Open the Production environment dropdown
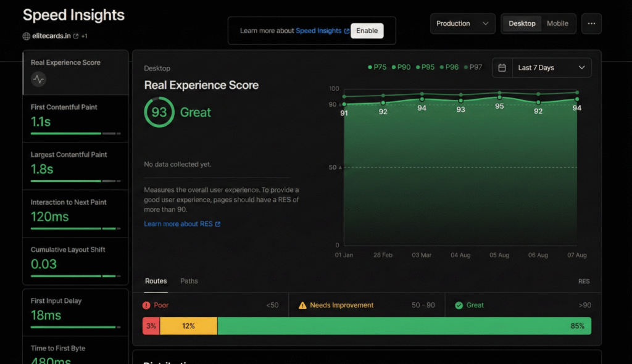632x364 pixels. click(462, 23)
